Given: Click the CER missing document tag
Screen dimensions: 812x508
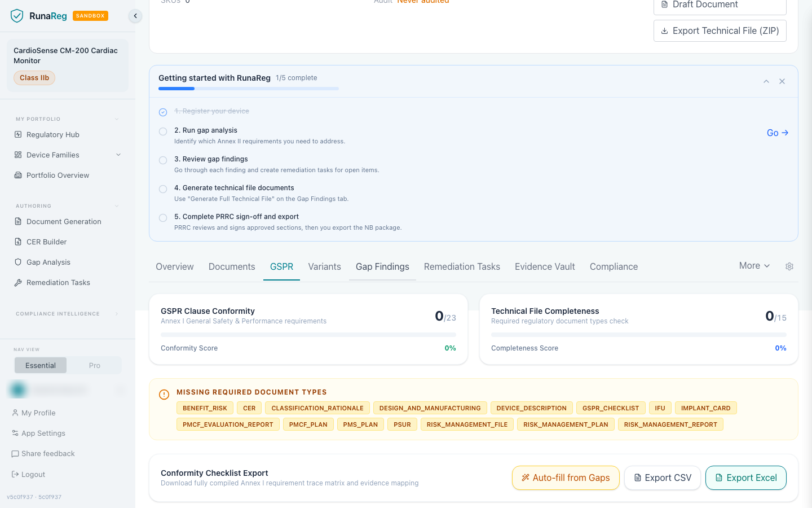Looking at the screenshot, I should (x=249, y=408).
